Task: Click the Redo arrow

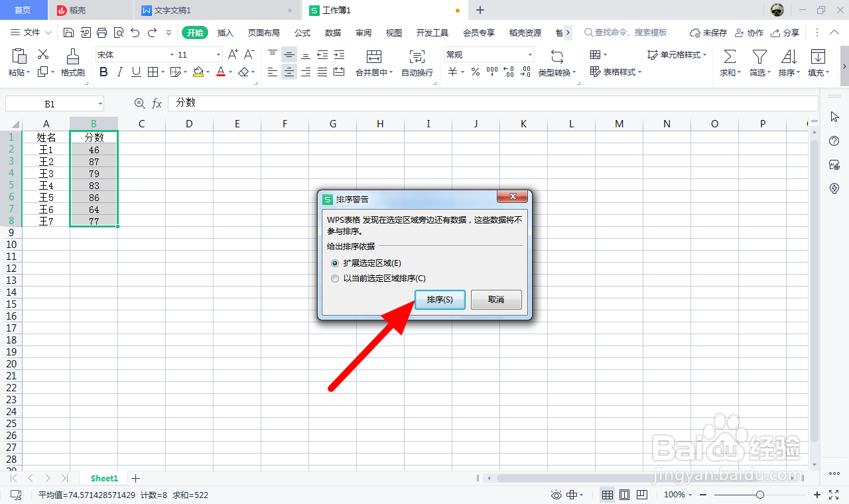Action: (x=152, y=32)
